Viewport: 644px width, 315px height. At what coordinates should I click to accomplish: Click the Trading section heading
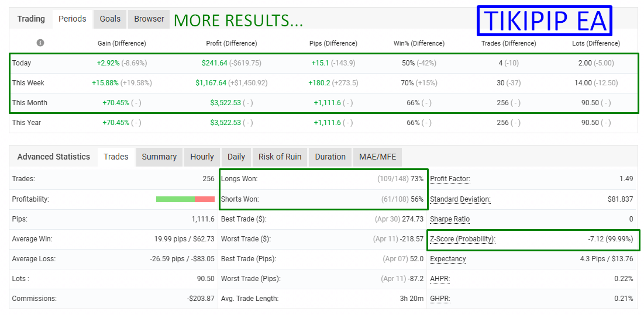point(31,19)
